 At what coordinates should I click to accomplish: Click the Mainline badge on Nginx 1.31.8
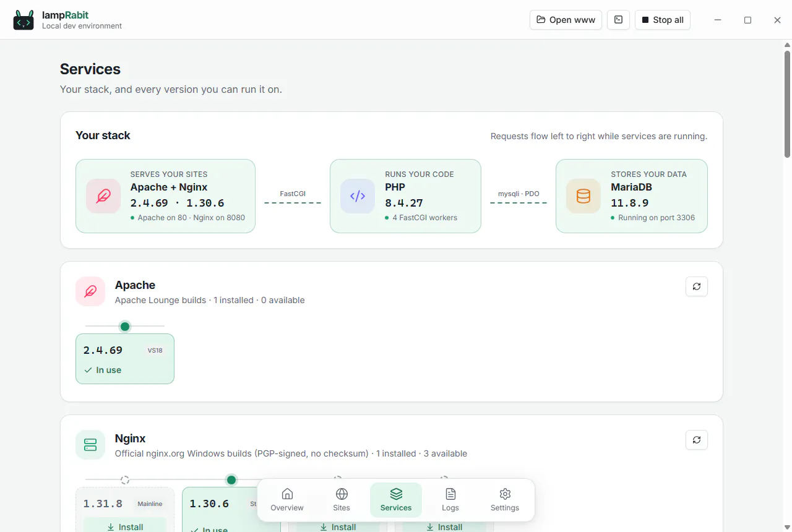pyautogui.click(x=150, y=504)
